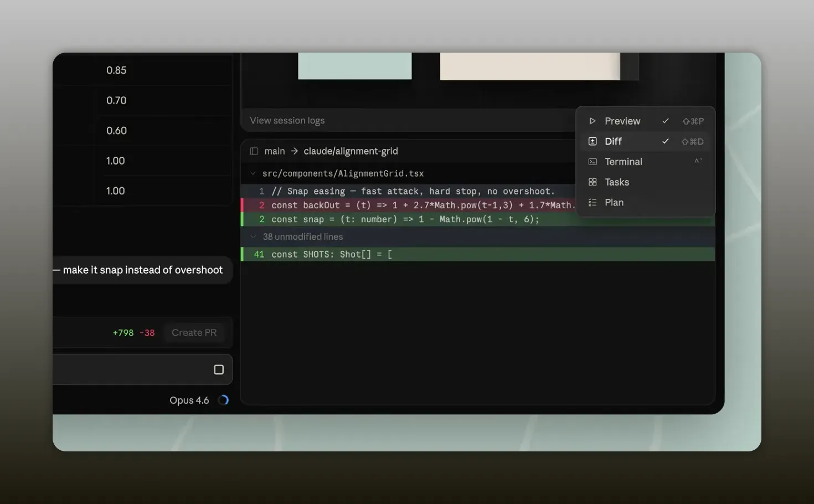The height and width of the screenshot is (504, 814).
Task: Click the Preview play icon in menu
Action: [593, 121]
